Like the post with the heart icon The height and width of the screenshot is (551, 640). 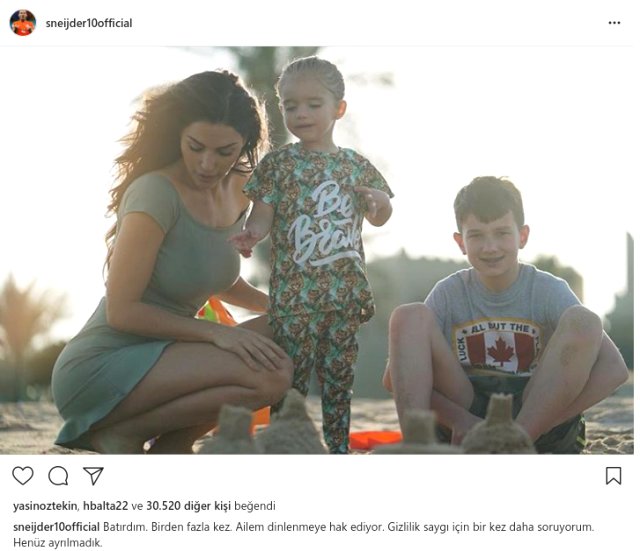point(23,475)
